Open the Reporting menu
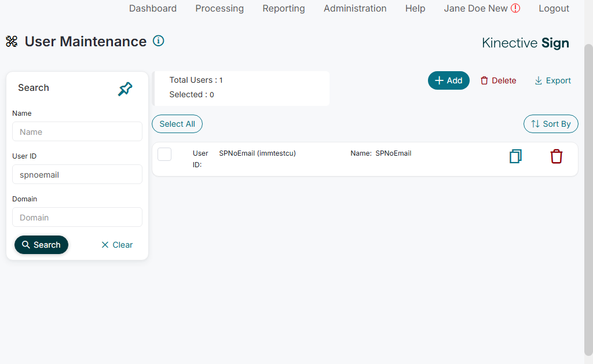 point(284,9)
